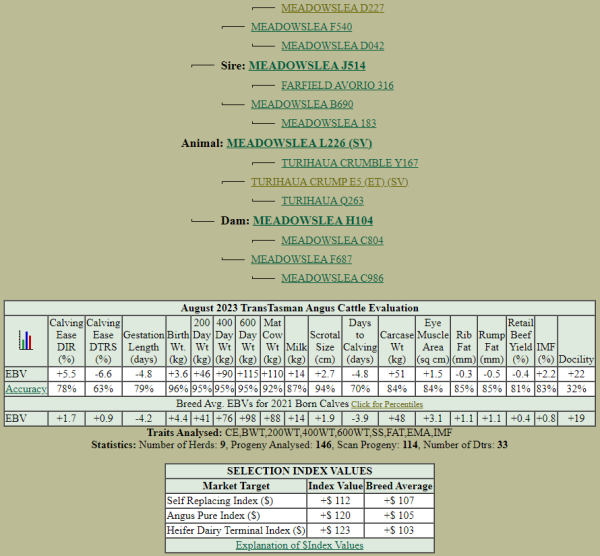Select the Calving Ease DIR column header
Viewport: 600px width, 556px height.
[x=66, y=341]
